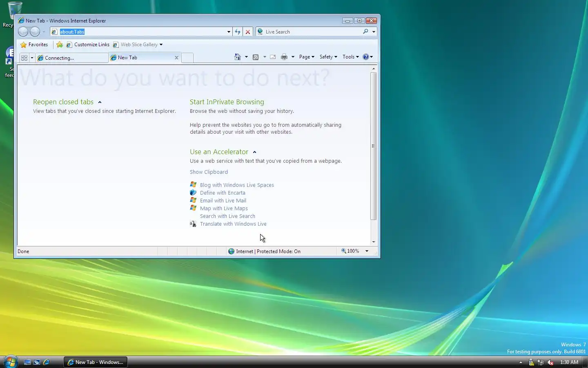588x368 pixels.
Task: Click the page scroll up arrow
Action: (x=373, y=69)
